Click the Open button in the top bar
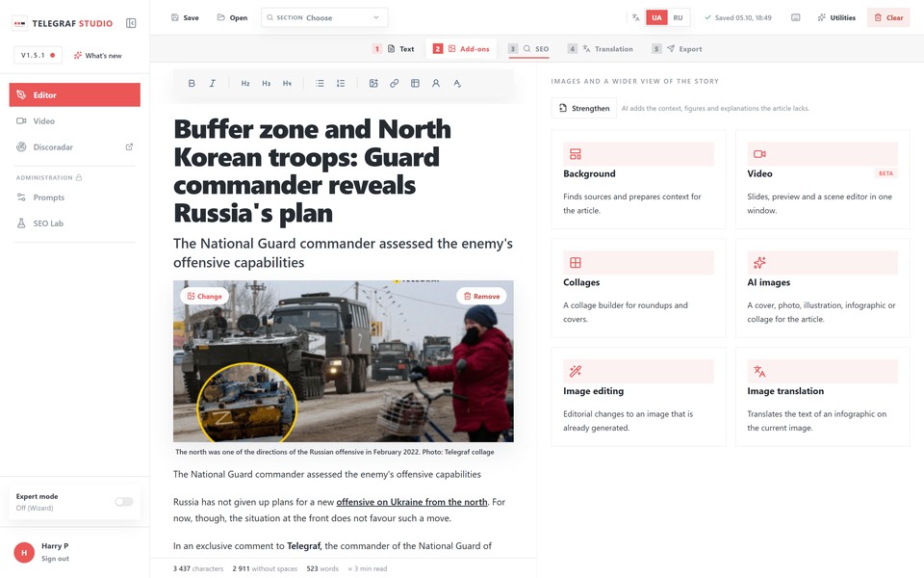Image resolution: width=924 pixels, height=578 pixels. click(x=232, y=17)
